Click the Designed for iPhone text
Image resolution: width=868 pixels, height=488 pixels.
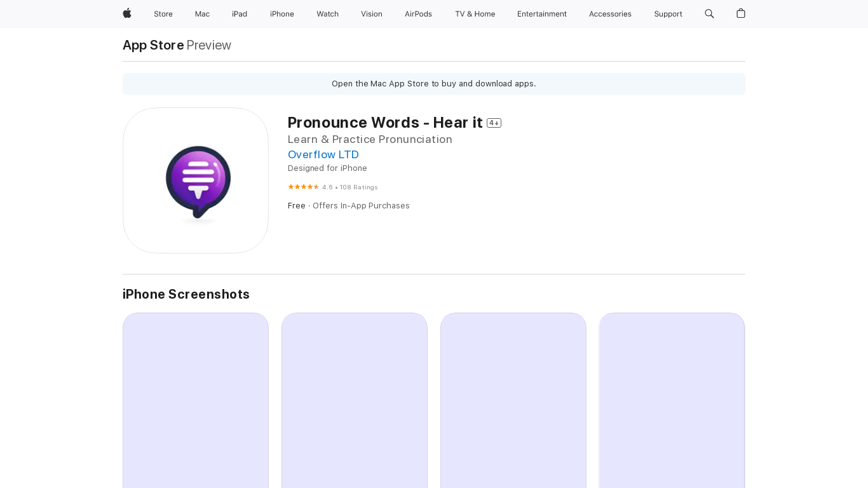pyautogui.click(x=327, y=168)
